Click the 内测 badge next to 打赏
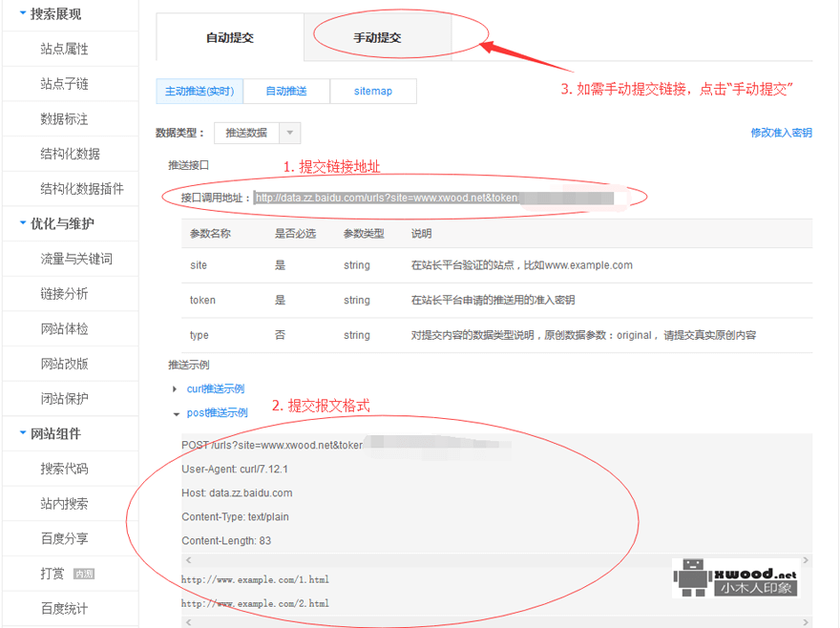The width and height of the screenshot is (840, 628). (x=84, y=574)
